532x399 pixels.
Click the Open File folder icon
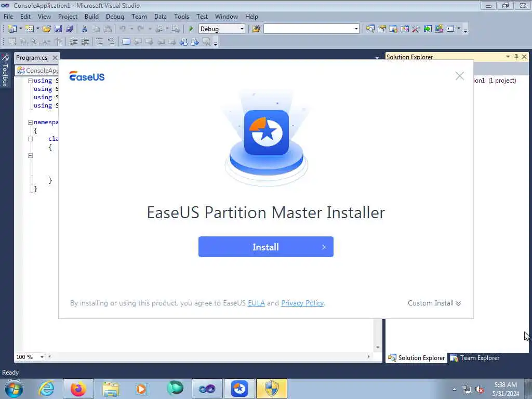tap(47, 29)
